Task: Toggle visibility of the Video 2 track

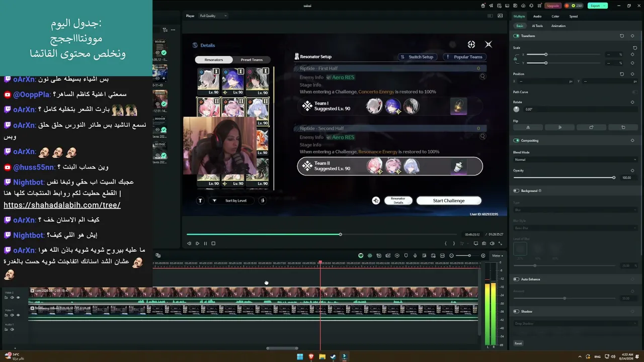Action: (x=18, y=298)
